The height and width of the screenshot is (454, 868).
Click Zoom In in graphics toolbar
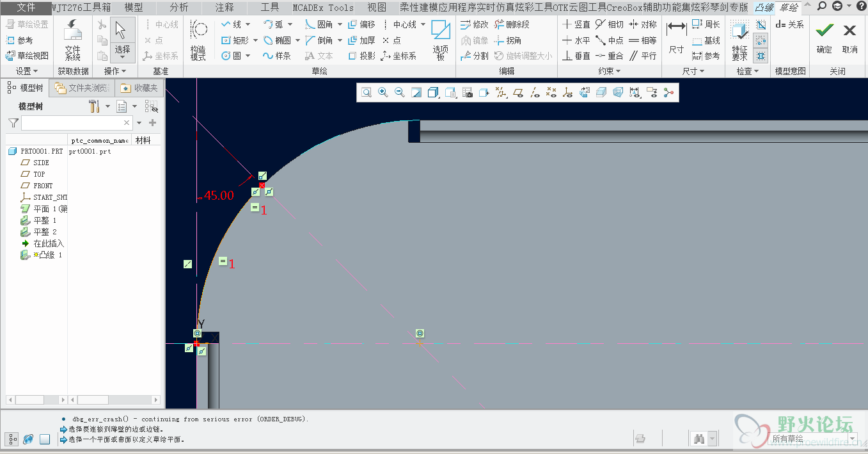point(383,93)
